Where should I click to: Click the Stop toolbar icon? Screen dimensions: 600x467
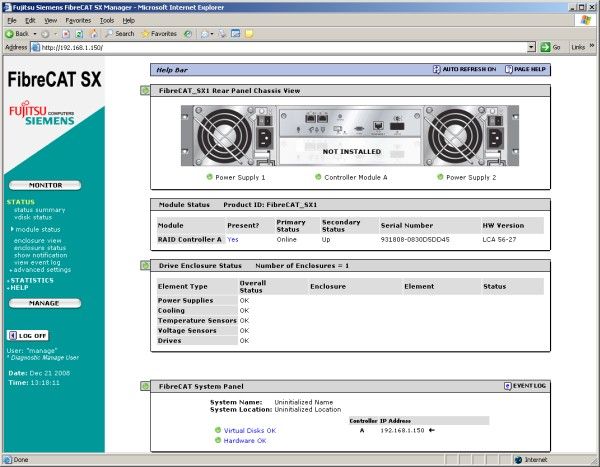click(x=66, y=34)
